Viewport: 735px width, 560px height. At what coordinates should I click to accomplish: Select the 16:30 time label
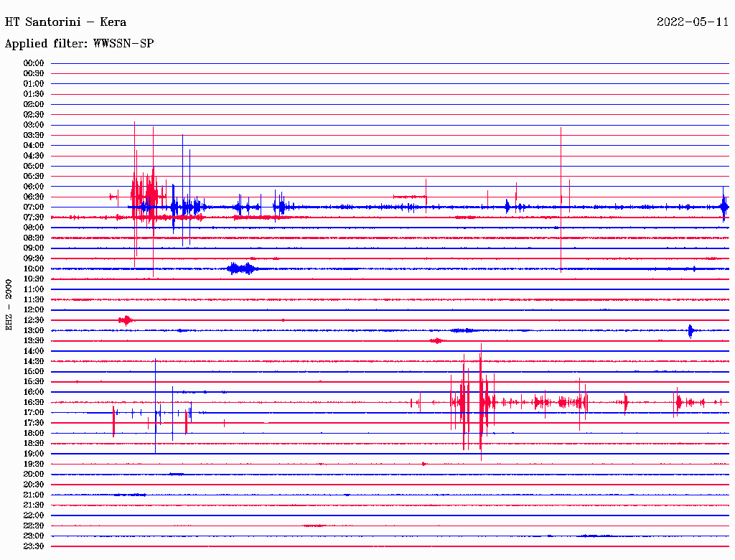point(34,402)
